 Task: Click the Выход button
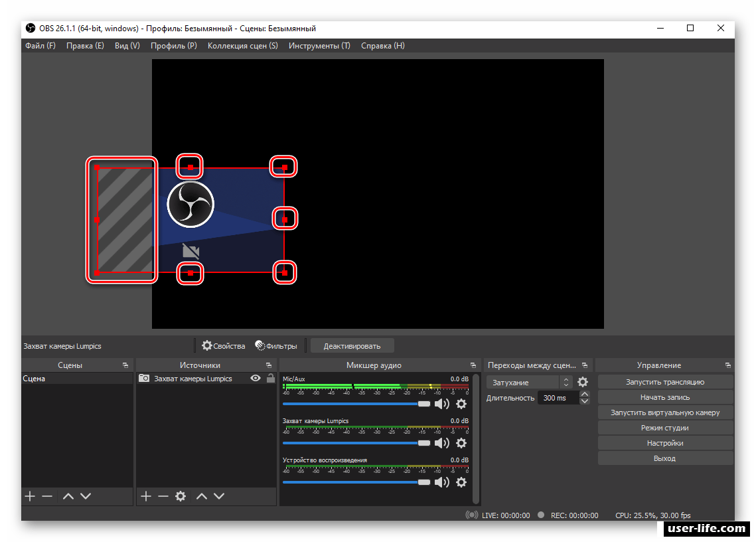tap(665, 458)
